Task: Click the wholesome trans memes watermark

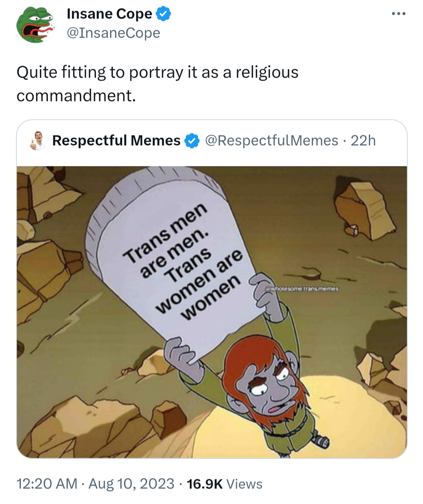Action: [302, 289]
